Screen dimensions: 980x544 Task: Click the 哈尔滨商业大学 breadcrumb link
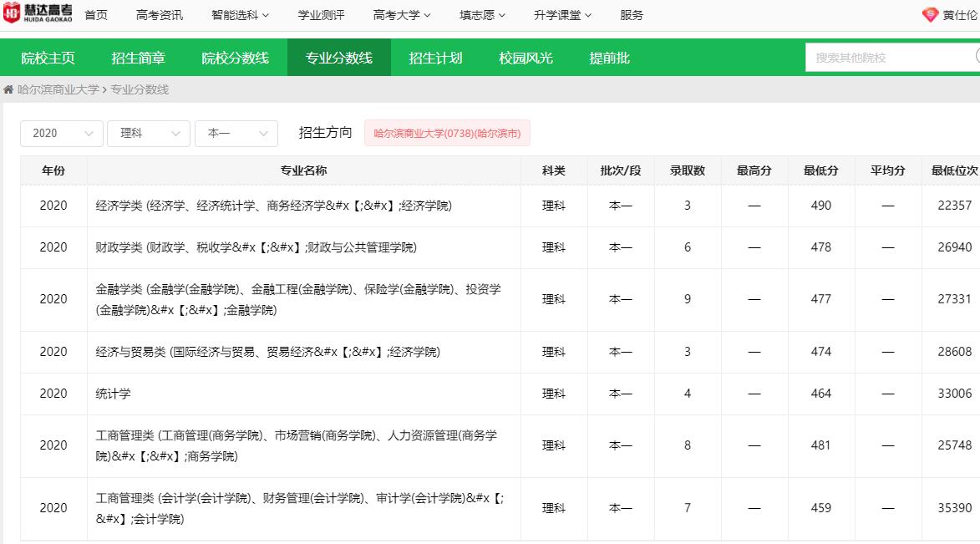click(58, 89)
